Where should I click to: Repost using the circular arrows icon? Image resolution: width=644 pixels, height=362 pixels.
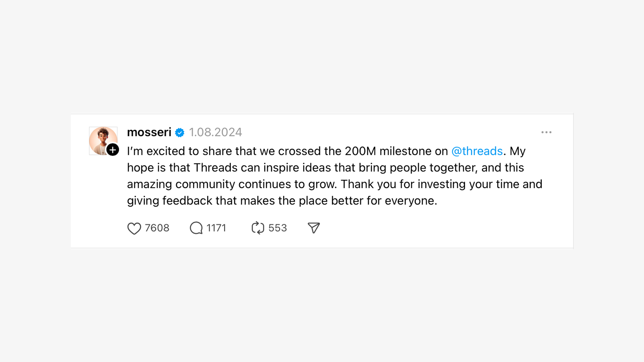tap(258, 228)
